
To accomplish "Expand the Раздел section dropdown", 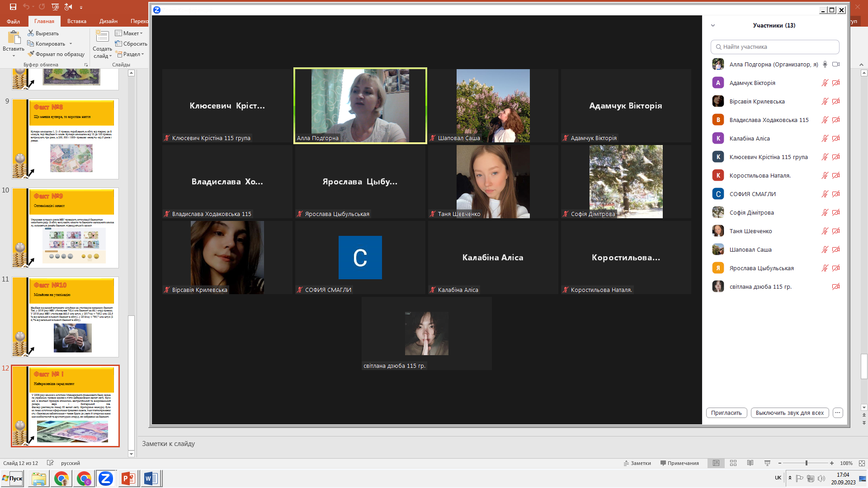I will (130, 54).
